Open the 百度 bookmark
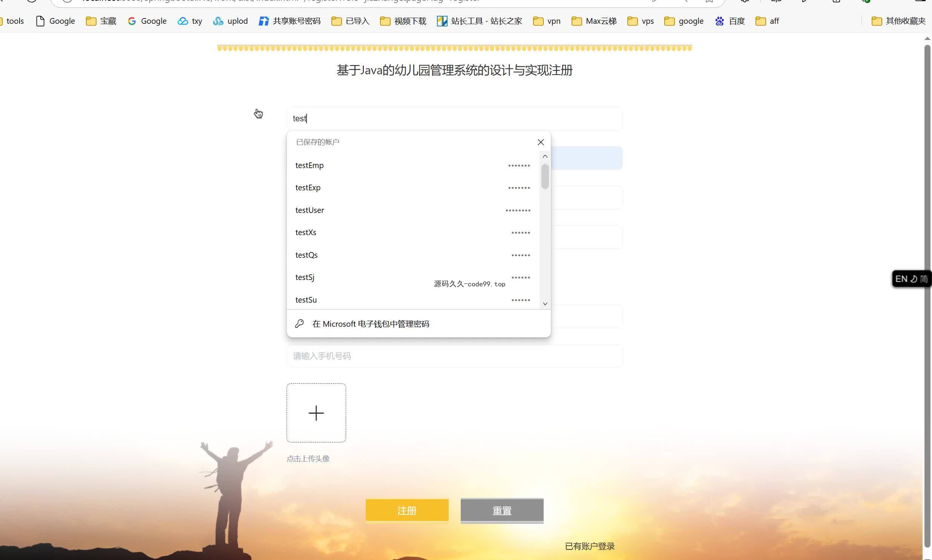 point(730,21)
